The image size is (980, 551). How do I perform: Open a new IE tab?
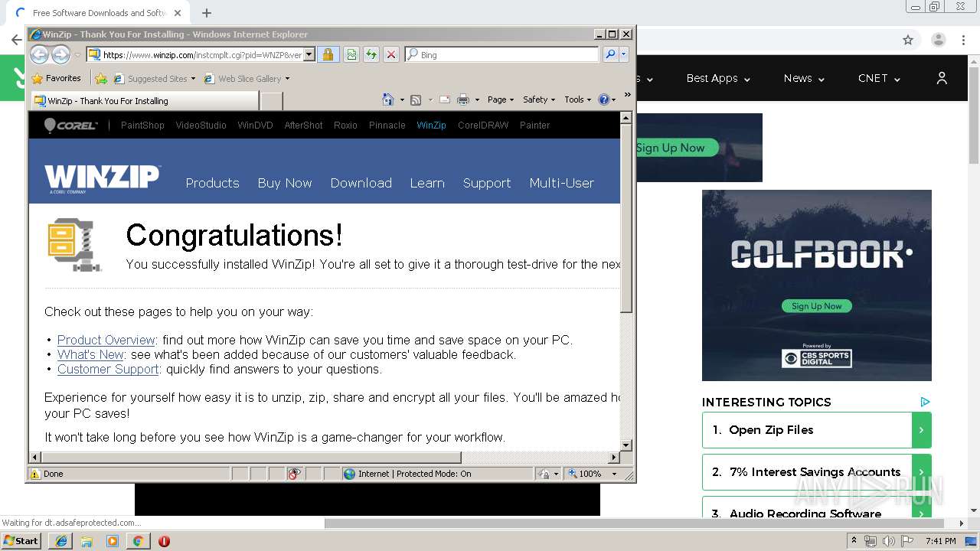click(x=272, y=100)
